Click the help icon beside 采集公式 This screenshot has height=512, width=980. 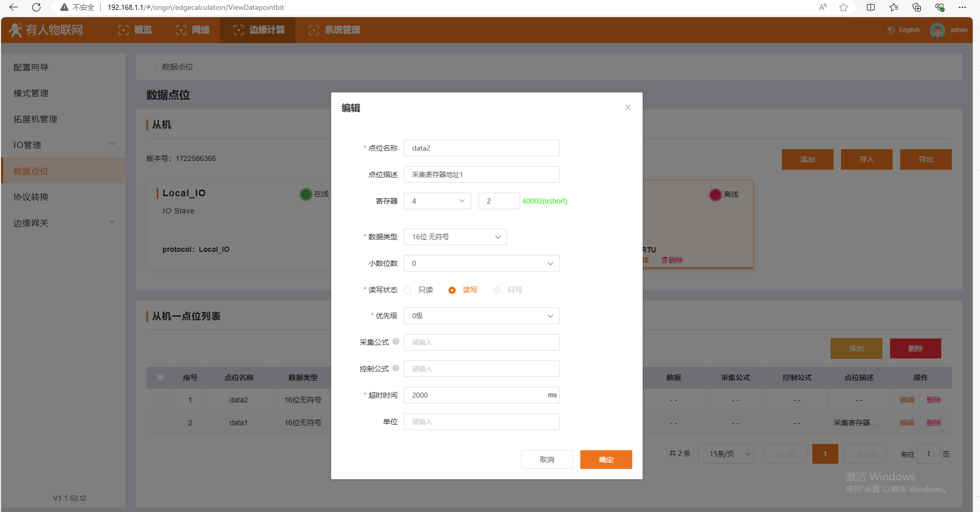tap(396, 342)
